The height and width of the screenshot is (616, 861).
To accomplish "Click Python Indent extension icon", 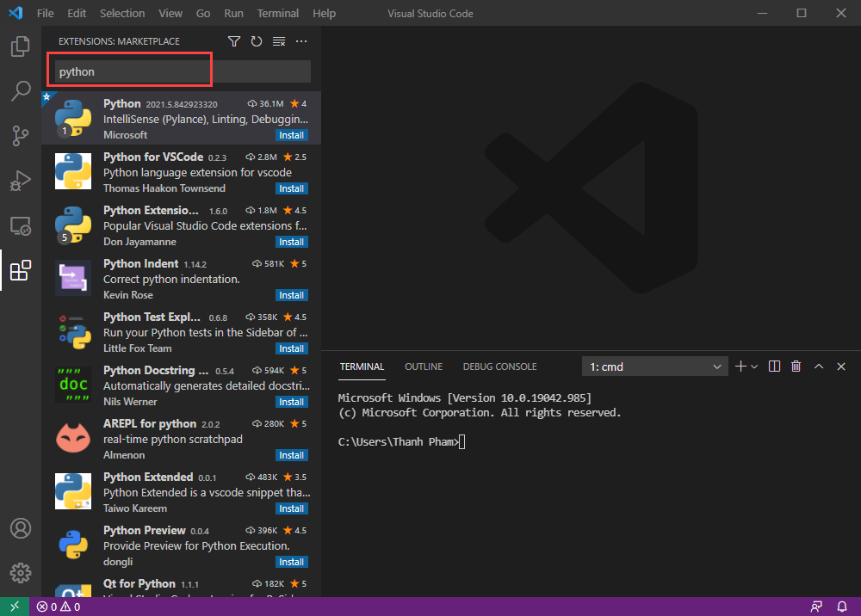I will 73,278.
